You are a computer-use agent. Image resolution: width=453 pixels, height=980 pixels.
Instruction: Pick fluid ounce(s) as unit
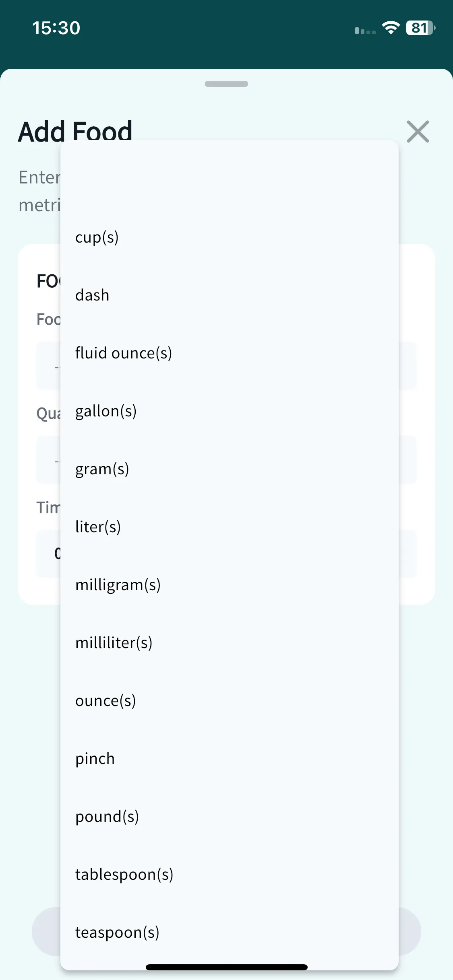229,353
